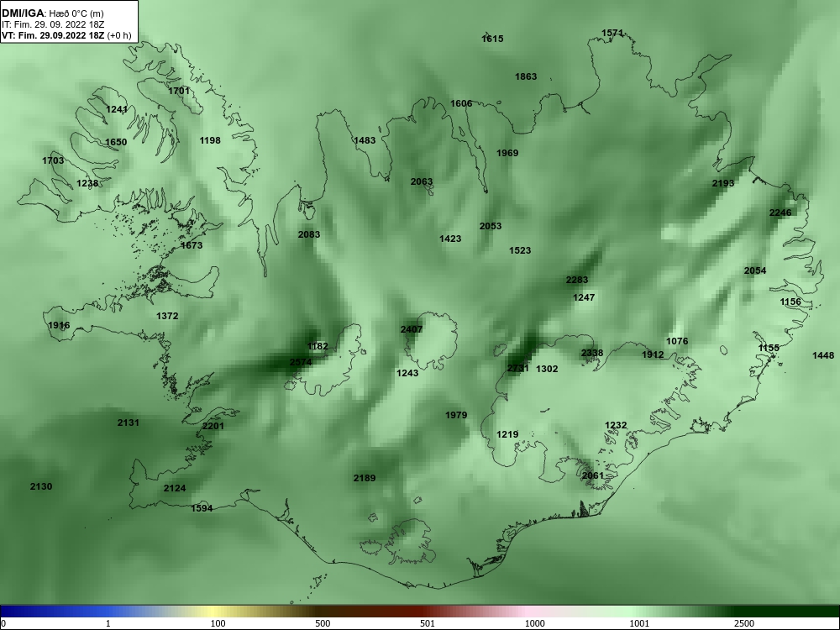
Task: Select the VT valid time line
Action: (66, 35)
